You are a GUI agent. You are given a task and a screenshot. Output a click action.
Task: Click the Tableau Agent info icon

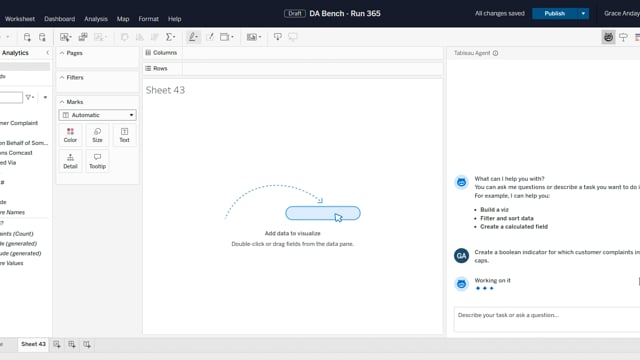[x=495, y=53]
